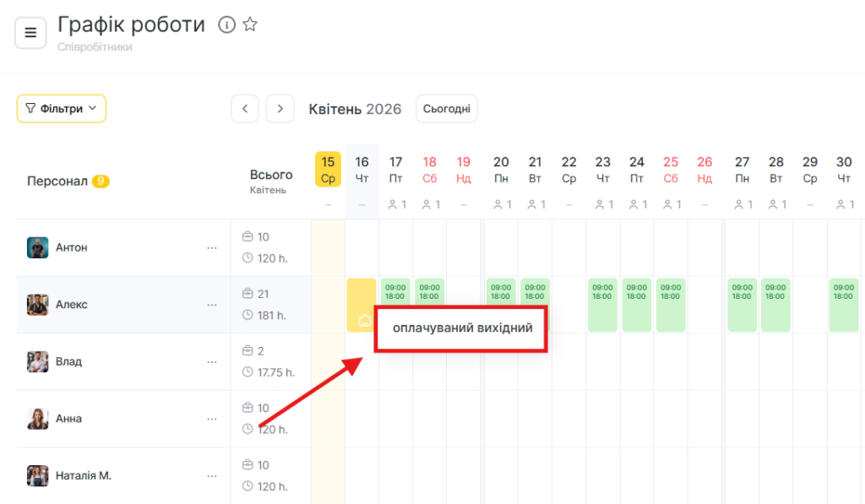Viewport: 865px width, 504px height.
Task: Select day 16 Чт column header
Action: pos(362,169)
